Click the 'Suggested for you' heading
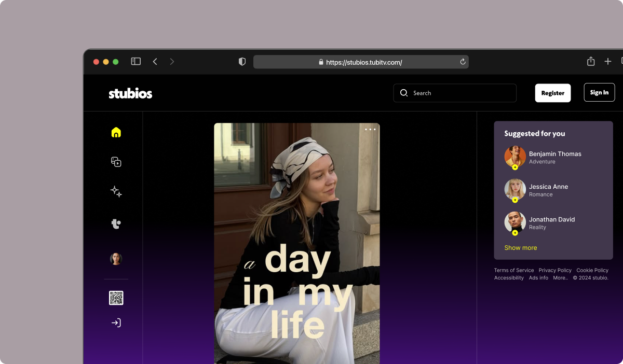Viewport: 623px width, 364px height. tap(535, 134)
